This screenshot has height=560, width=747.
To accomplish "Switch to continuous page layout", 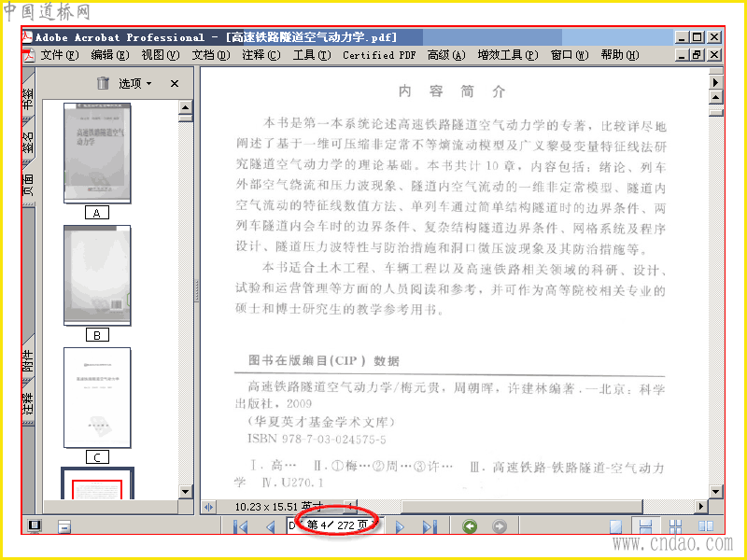I will tap(645, 526).
